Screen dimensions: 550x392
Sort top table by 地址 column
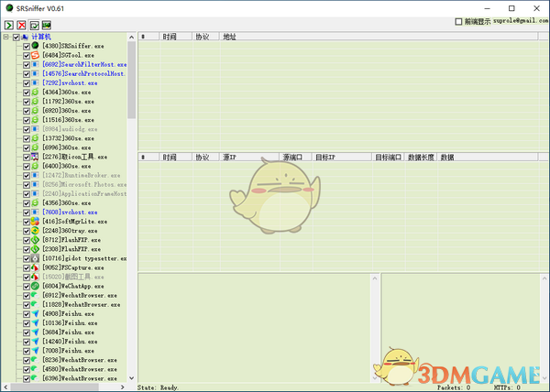click(x=379, y=37)
